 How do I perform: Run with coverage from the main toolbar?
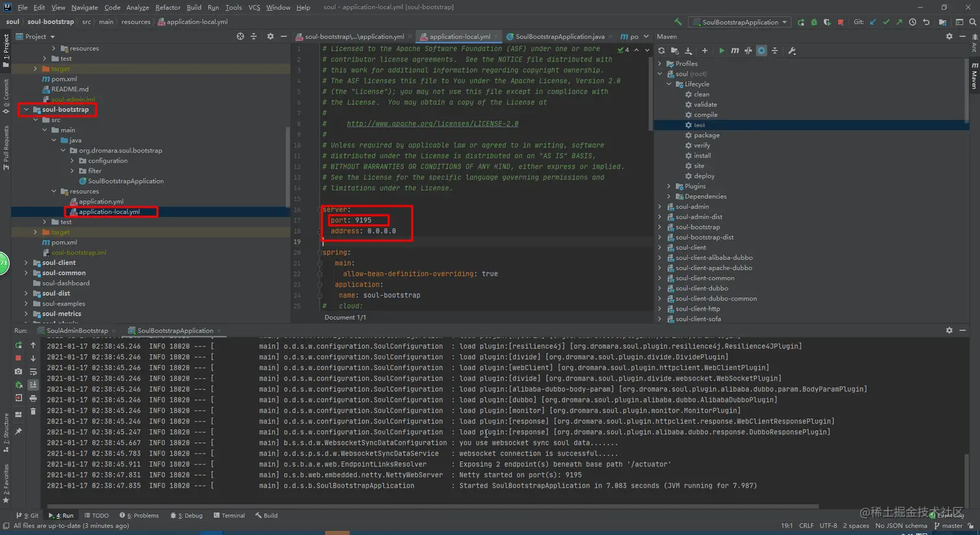pyautogui.click(x=827, y=22)
